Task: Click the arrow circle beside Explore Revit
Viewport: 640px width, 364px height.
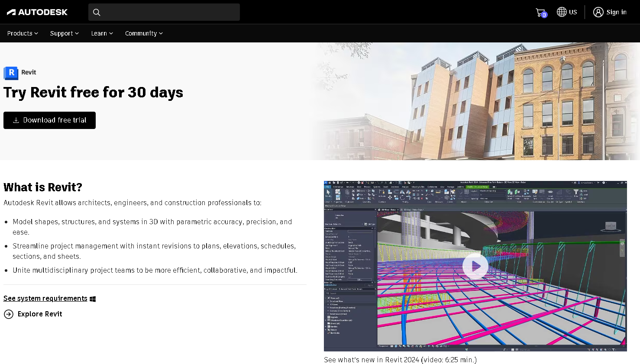Action: point(9,314)
